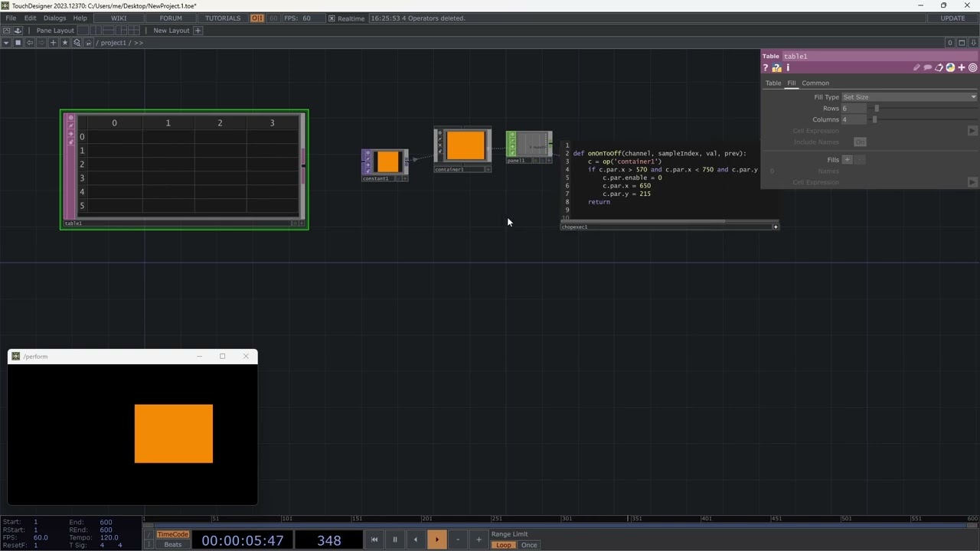Open the WIKI link button

119,18
